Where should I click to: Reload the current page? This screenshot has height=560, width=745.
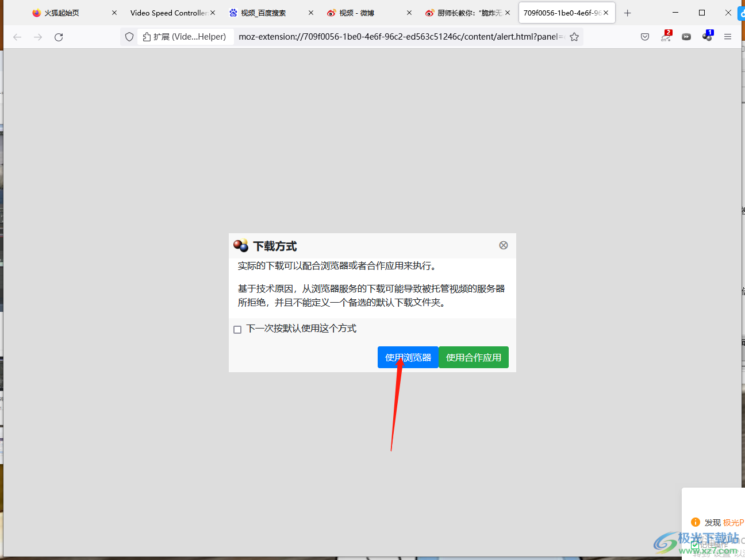59,37
